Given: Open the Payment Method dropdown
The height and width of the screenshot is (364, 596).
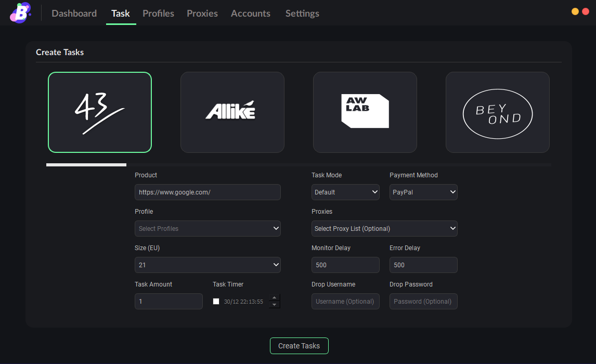Looking at the screenshot, I should [x=423, y=192].
